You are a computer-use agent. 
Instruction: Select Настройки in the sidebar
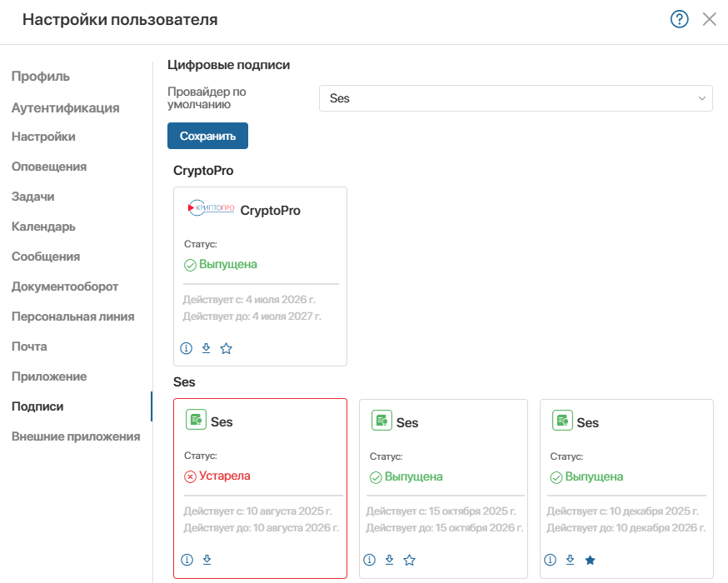(x=43, y=137)
